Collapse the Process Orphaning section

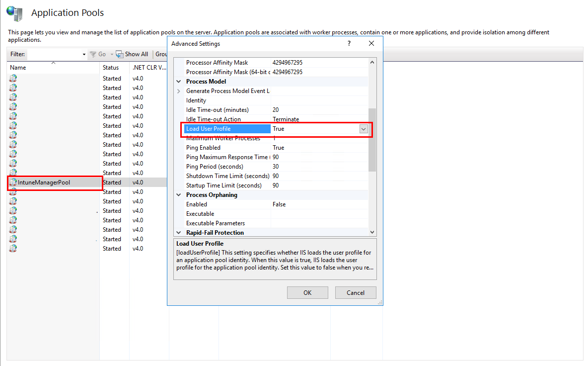point(179,195)
